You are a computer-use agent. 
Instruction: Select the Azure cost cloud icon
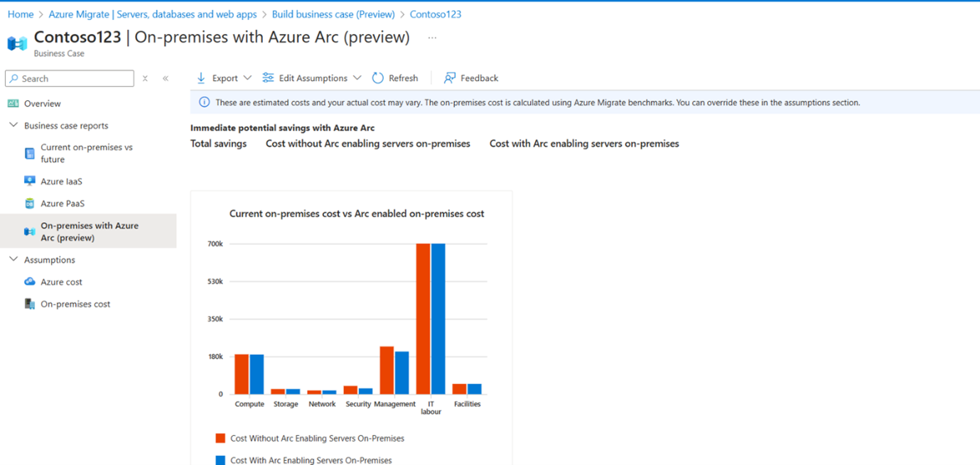click(30, 282)
